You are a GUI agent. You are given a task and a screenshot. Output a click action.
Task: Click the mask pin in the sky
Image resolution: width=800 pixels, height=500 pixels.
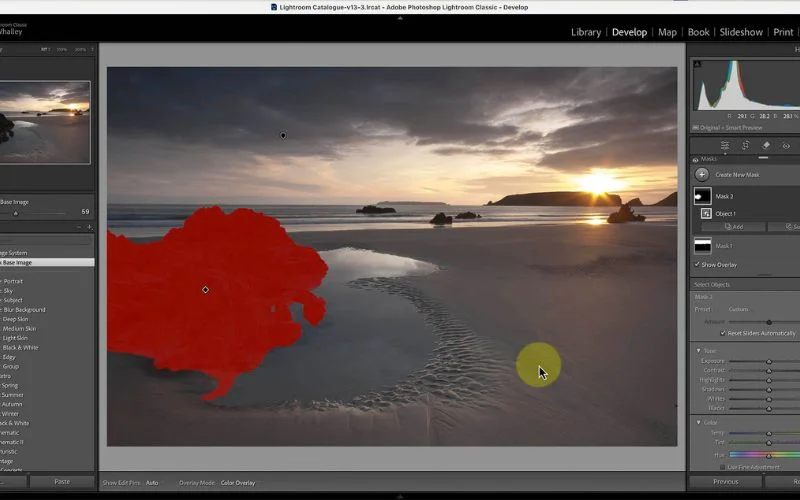click(283, 135)
